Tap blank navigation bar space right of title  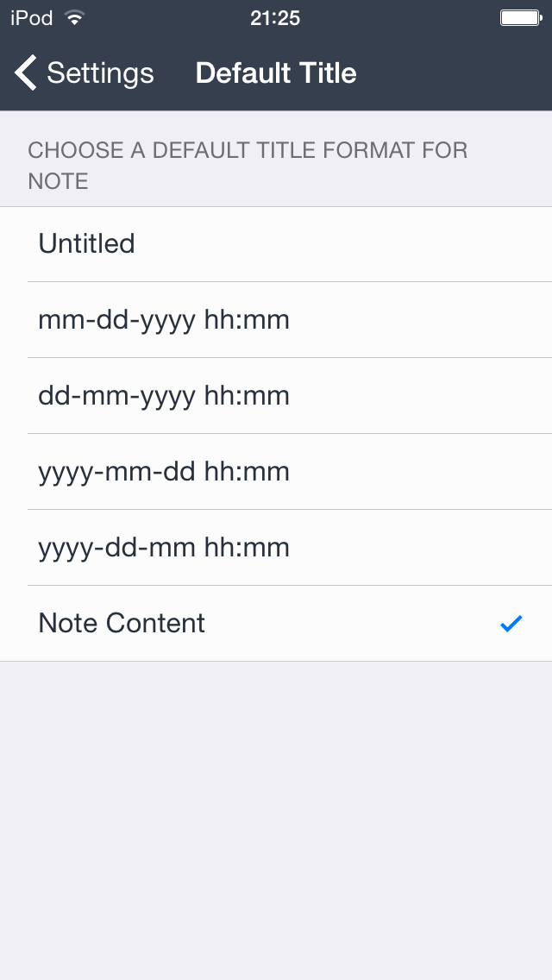457,73
